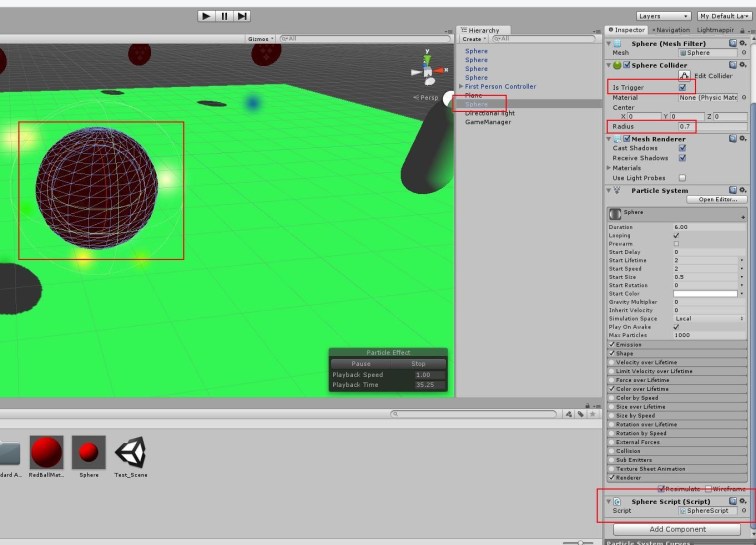Open the Inspector tab
Screen dimensions: 756x545
(x=629, y=30)
